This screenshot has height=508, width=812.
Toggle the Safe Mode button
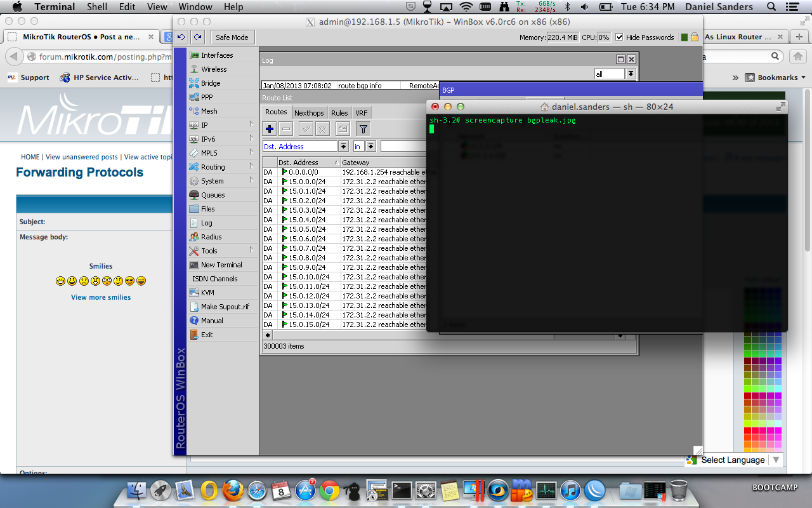pyautogui.click(x=232, y=37)
